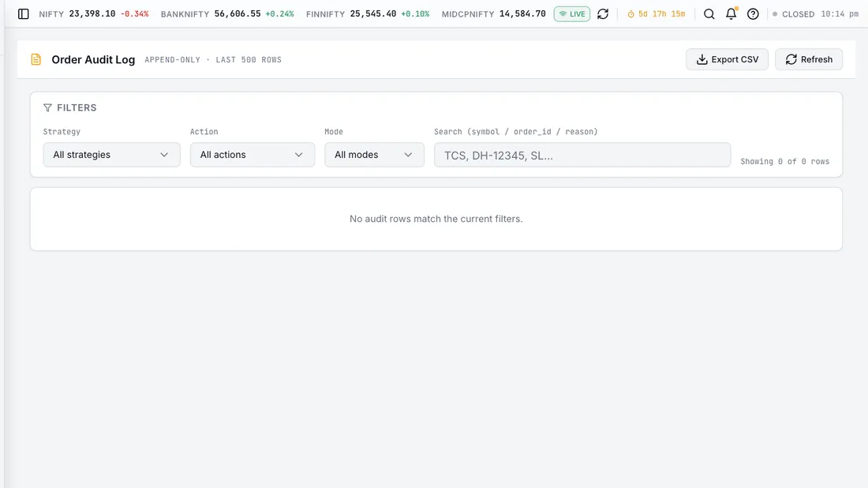Click the APPEND-ONLY LAST 500 ROWS label
The image size is (868, 488).
point(213,60)
